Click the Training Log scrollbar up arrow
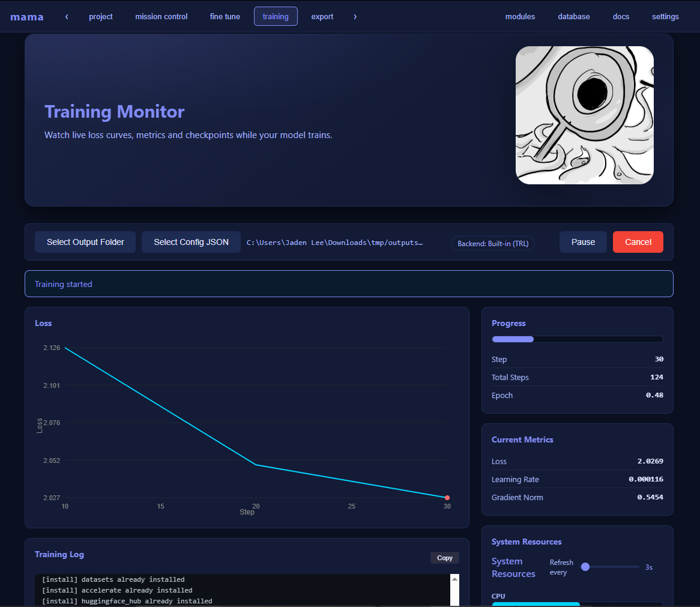The height and width of the screenshot is (607, 700). pos(454,579)
